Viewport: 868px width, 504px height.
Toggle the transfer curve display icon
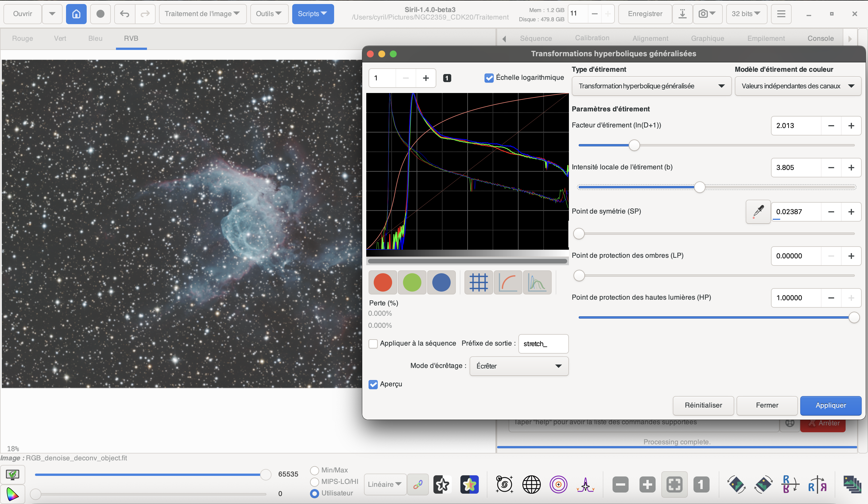click(x=508, y=282)
